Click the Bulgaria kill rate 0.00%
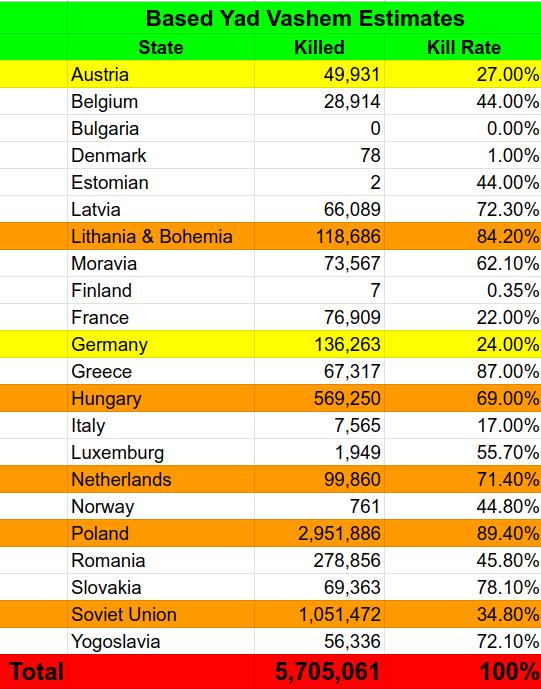Viewport: 541px width, 689px height. (x=463, y=128)
